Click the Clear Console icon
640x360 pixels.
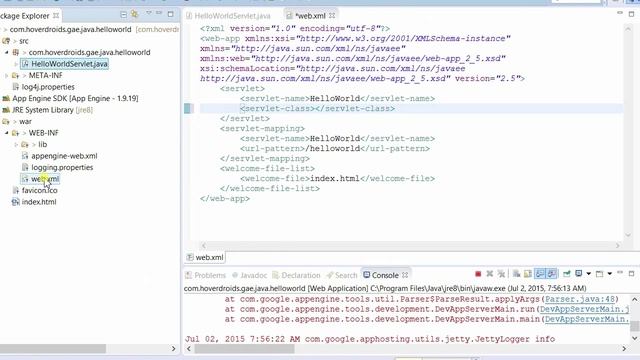point(516,274)
